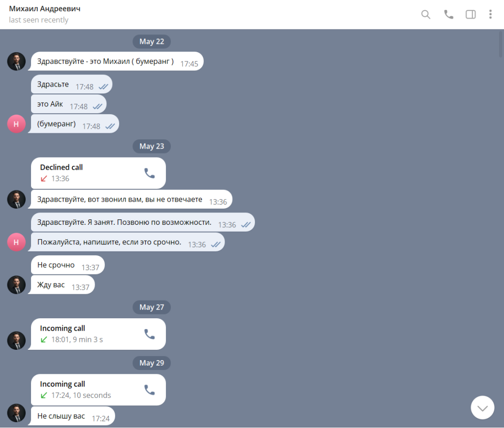Jump to bottom with down-arrow button
This screenshot has width=504, height=428.
pos(482,408)
